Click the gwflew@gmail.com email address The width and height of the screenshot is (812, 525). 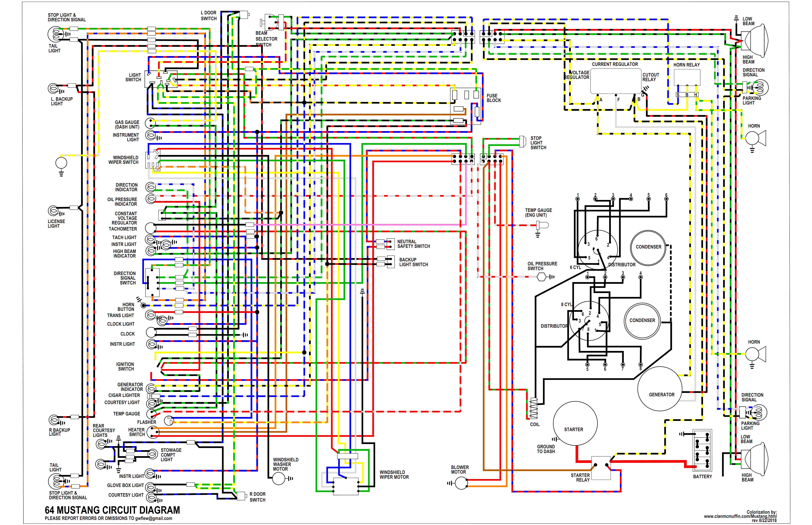[153, 518]
